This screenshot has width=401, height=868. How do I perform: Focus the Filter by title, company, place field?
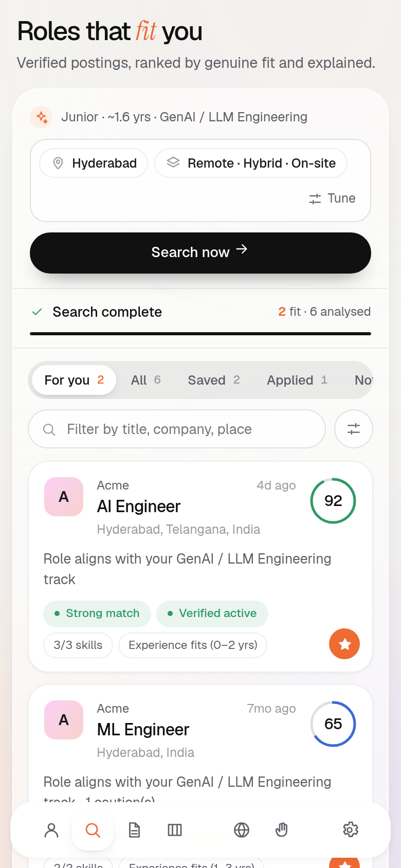tap(177, 429)
